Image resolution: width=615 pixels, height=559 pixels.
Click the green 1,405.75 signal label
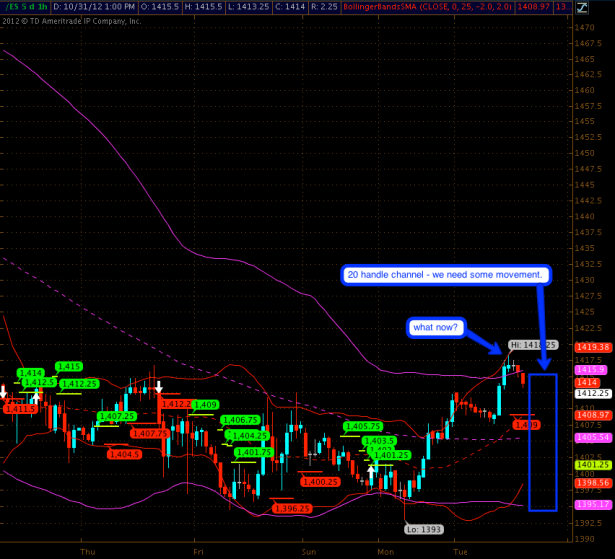360,426
